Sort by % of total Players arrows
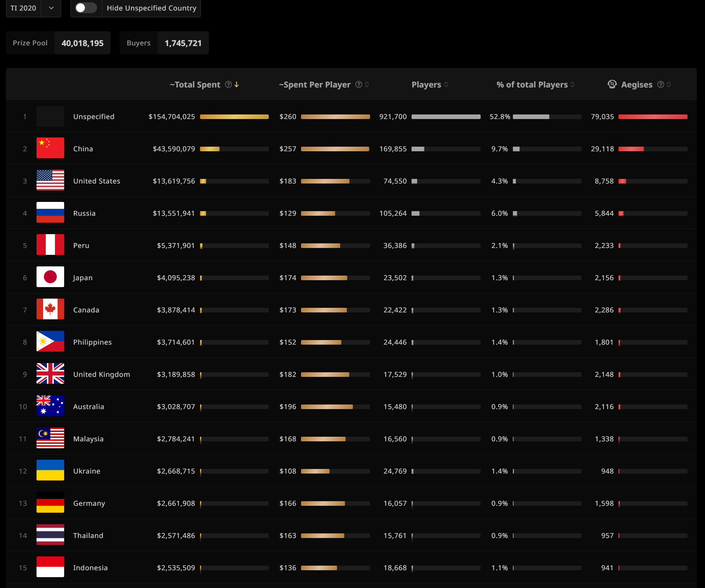 [572, 85]
